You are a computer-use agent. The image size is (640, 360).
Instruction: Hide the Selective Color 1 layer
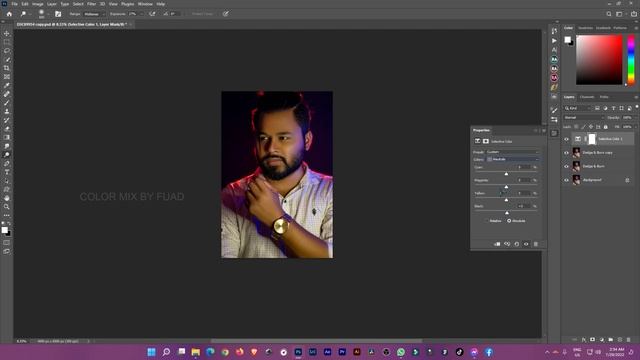(x=567, y=139)
